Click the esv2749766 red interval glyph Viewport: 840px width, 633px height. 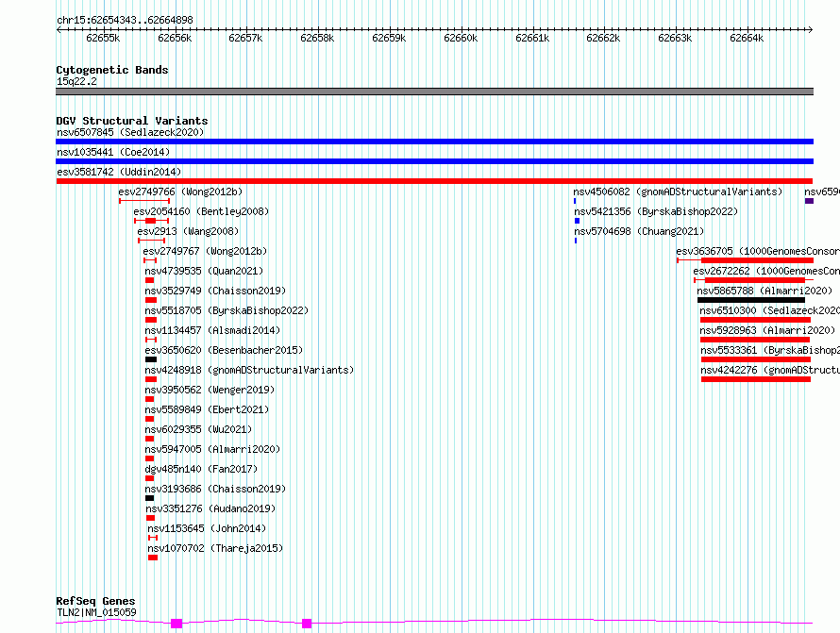(144, 201)
